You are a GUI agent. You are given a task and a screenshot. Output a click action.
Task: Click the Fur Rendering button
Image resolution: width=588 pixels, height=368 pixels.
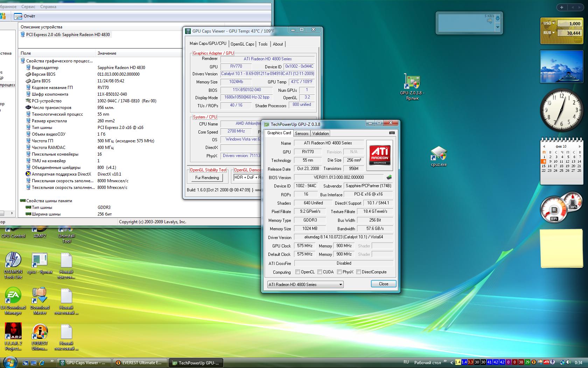tap(207, 178)
